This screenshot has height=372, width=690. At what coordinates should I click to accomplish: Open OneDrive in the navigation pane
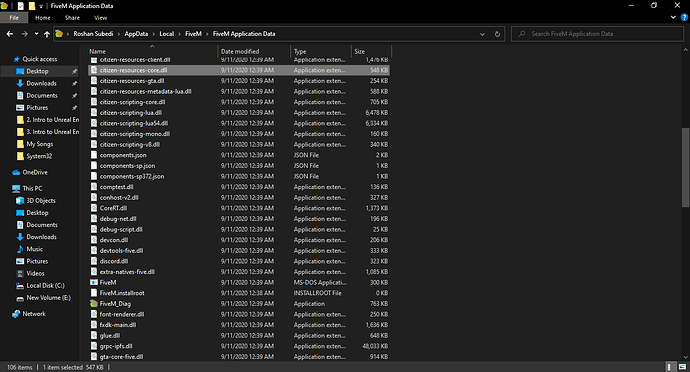(35, 173)
